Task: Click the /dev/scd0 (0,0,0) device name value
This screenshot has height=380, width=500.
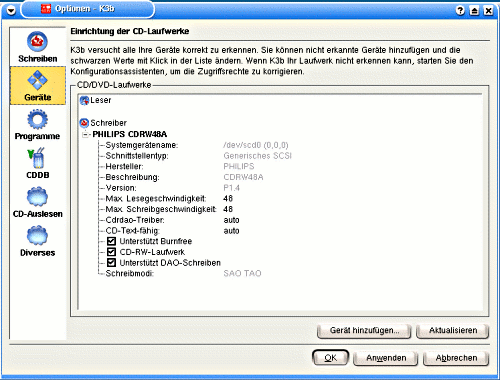Action: (x=256, y=145)
